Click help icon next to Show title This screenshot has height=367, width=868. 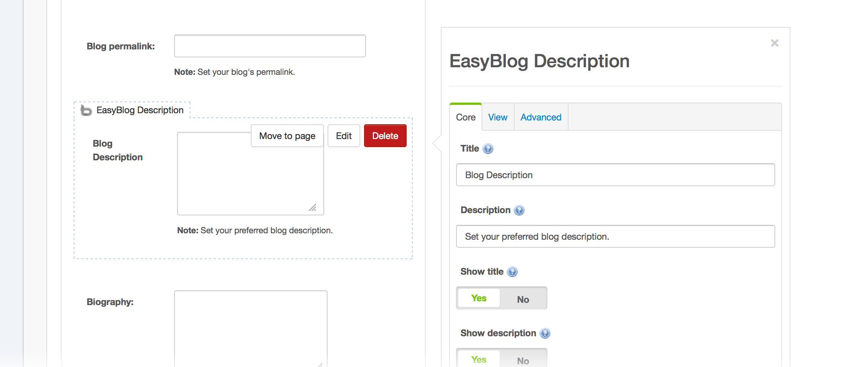coord(512,272)
